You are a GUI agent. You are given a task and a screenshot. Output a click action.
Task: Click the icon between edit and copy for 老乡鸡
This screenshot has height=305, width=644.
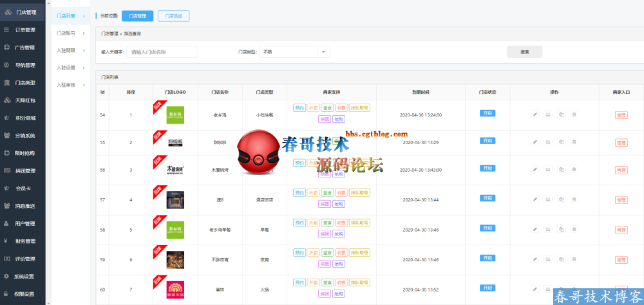pyautogui.click(x=547, y=115)
